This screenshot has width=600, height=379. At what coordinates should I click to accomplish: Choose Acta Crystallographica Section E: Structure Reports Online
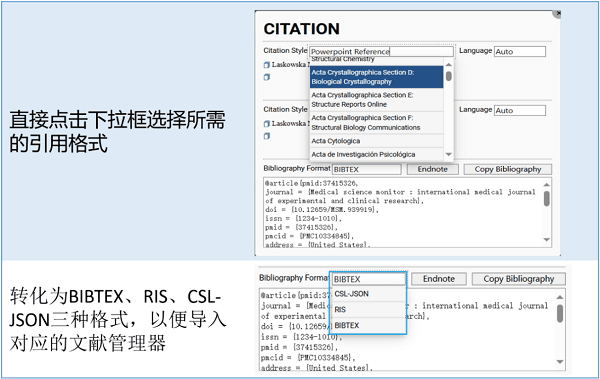point(377,100)
